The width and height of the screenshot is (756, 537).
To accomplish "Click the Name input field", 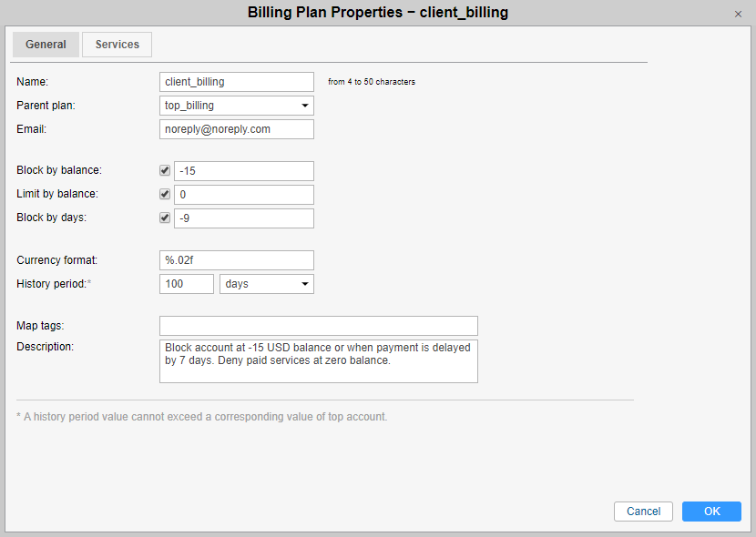I will (x=237, y=82).
